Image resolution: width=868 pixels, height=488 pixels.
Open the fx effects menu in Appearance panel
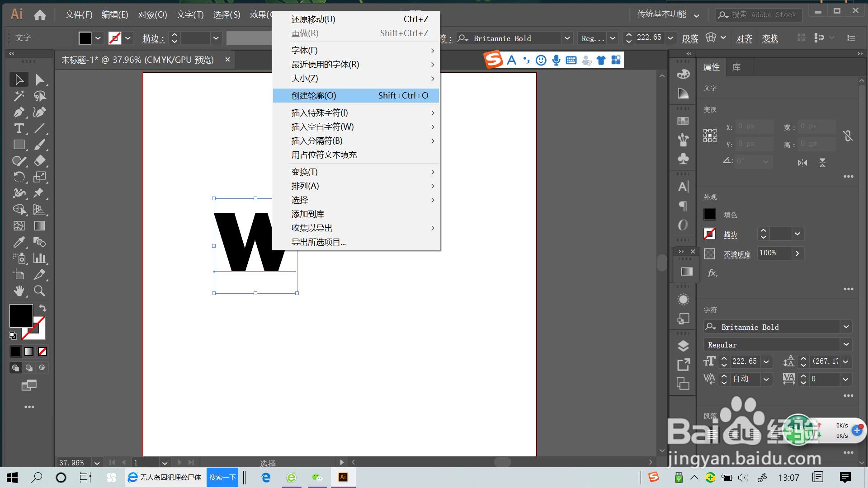point(712,273)
